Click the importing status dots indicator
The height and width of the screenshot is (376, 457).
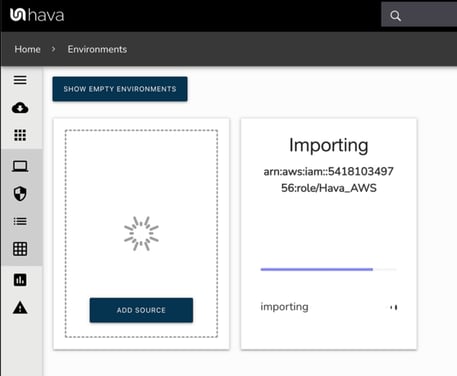(393, 307)
